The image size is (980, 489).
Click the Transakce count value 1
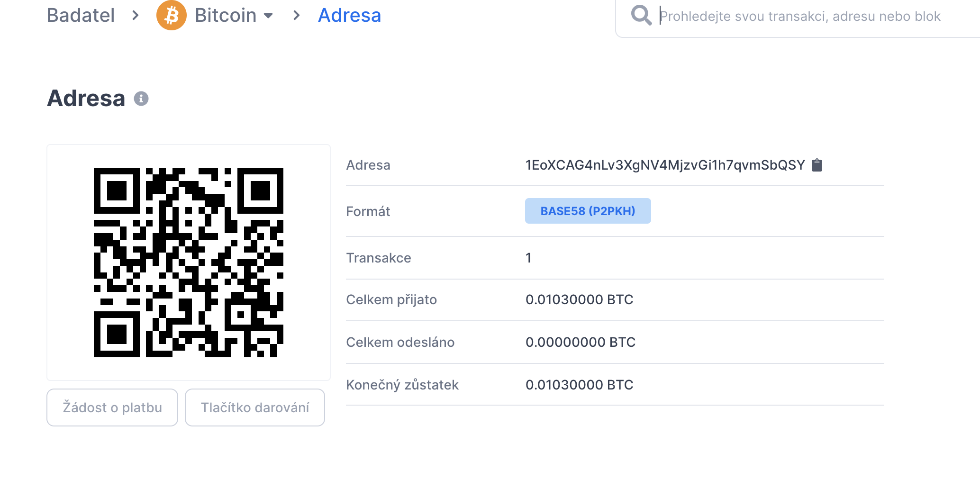[x=528, y=258]
